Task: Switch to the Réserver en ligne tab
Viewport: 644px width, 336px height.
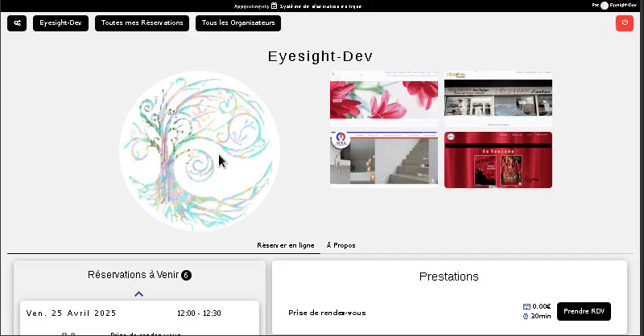Action: click(285, 245)
